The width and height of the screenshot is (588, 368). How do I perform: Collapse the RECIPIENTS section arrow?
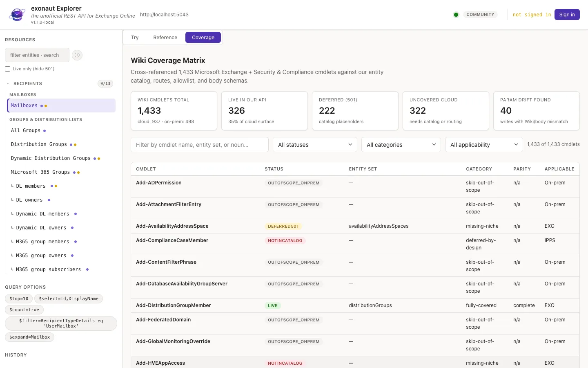[x=8, y=83]
